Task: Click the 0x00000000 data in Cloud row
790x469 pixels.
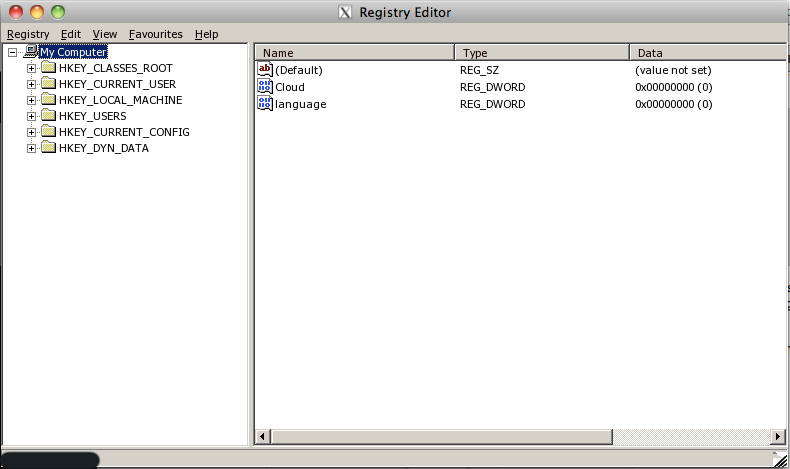Action: 674,87
